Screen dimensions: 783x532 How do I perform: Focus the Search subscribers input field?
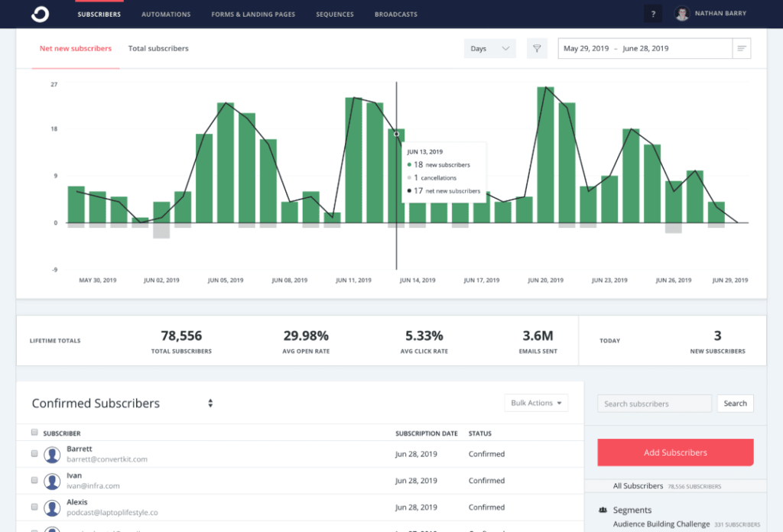coord(654,404)
